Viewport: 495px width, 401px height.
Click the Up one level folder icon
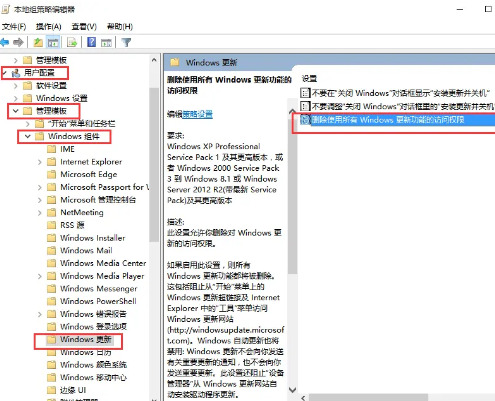(x=38, y=42)
